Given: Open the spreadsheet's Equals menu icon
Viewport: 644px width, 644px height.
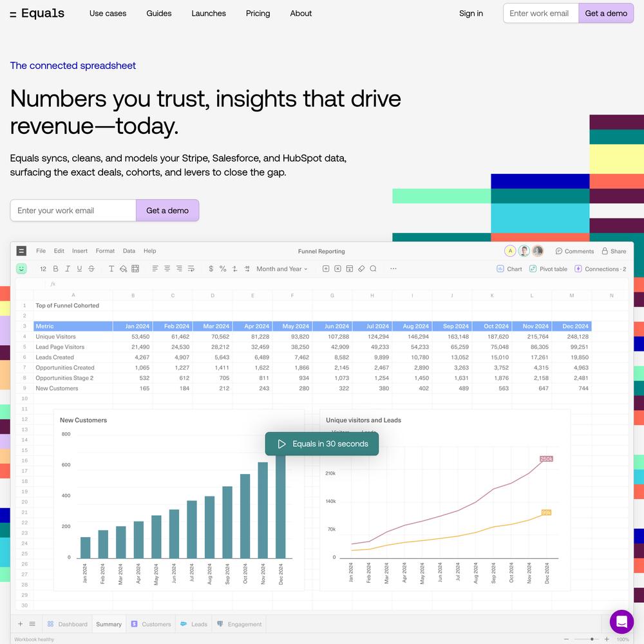Looking at the screenshot, I should coord(21,251).
